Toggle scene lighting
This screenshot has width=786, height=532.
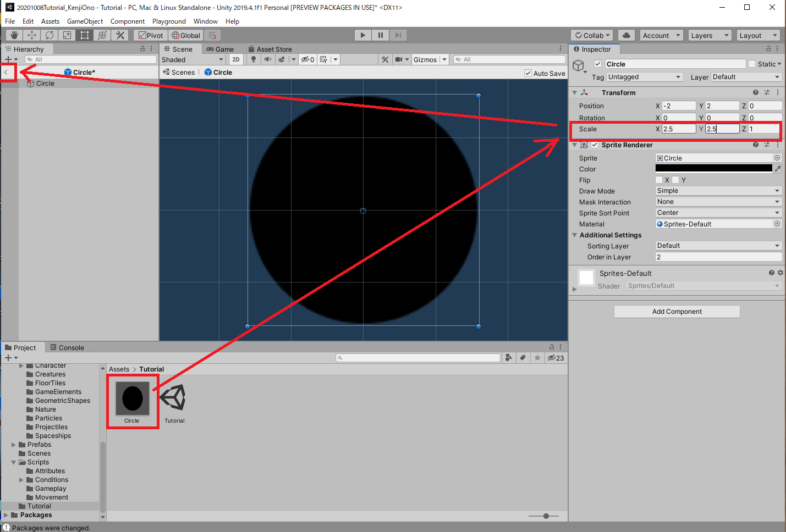(x=254, y=59)
